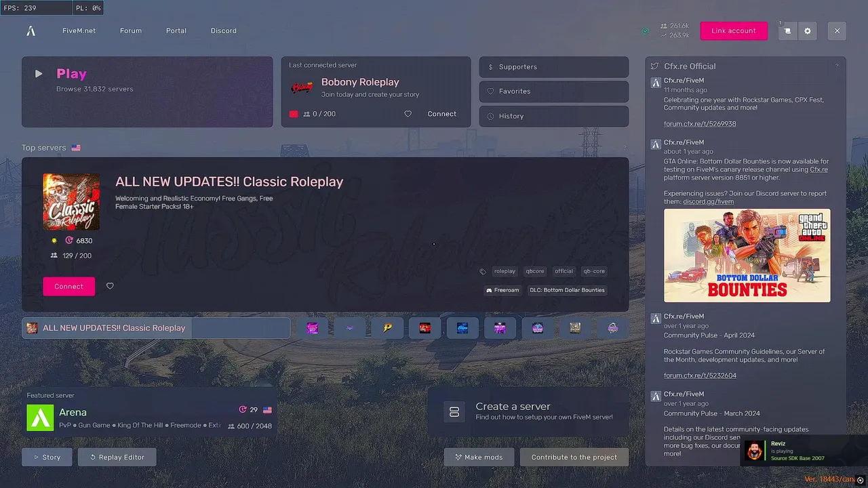This screenshot has width=868, height=488.
Task: Click the FiveM logo in the top-left corner
Action: [x=31, y=30]
